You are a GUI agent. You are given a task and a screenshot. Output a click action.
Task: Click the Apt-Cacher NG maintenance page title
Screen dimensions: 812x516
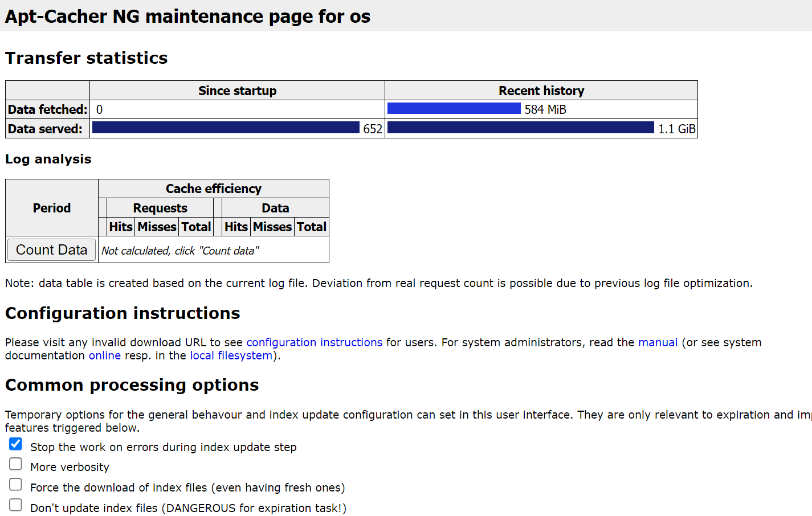point(188,16)
